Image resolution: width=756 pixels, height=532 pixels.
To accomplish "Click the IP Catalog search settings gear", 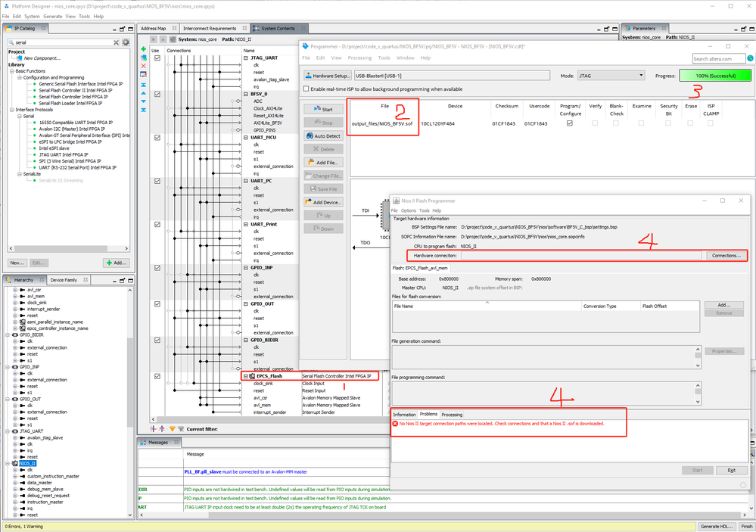I will (126, 42).
